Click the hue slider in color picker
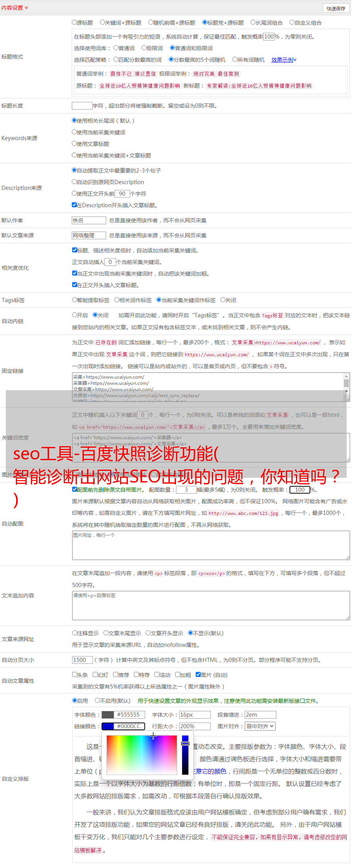 point(185,755)
